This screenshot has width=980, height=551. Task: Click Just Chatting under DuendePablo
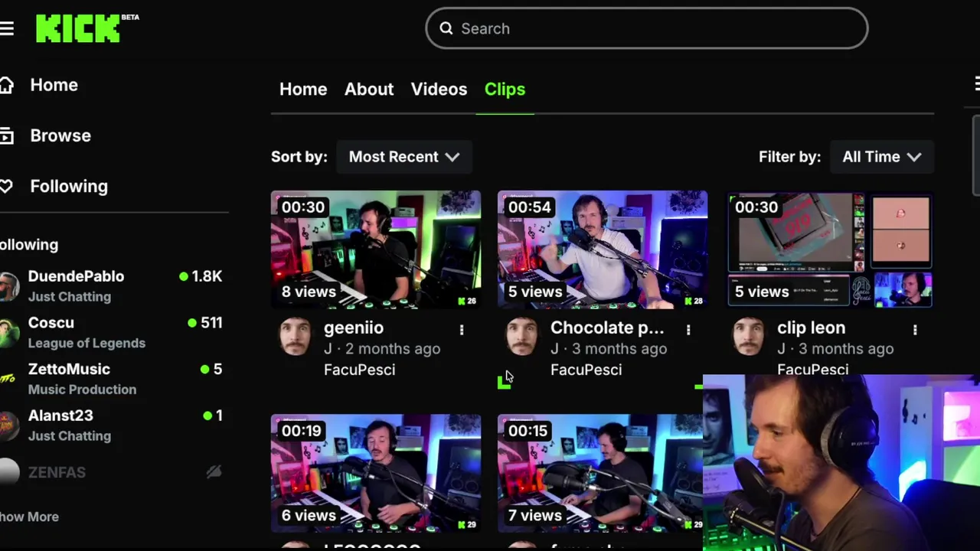click(x=70, y=297)
